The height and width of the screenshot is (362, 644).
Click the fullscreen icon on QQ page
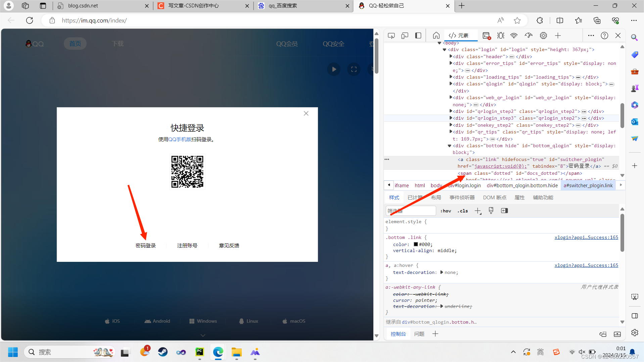click(x=354, y=69)
